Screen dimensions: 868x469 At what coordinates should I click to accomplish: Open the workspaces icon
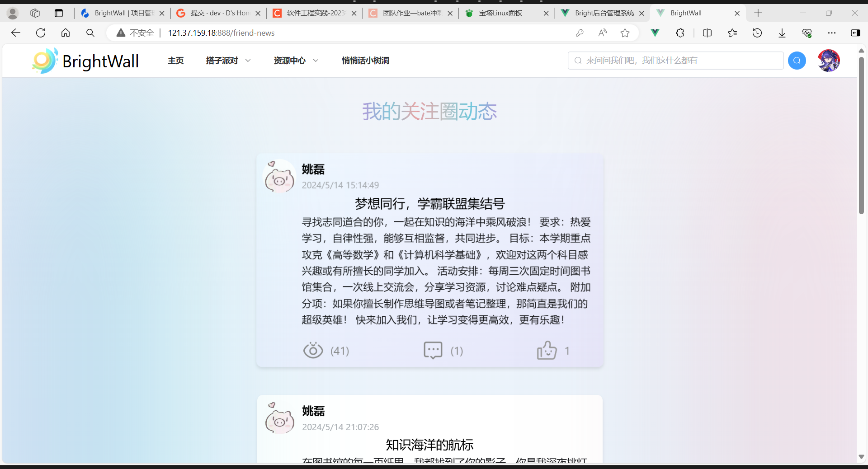pyautogui.click(x=35, y=13)
